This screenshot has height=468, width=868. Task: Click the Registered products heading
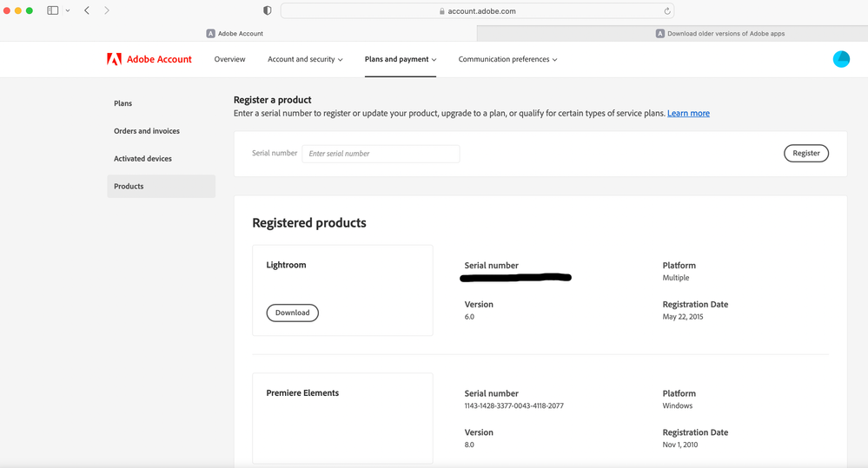309,223
